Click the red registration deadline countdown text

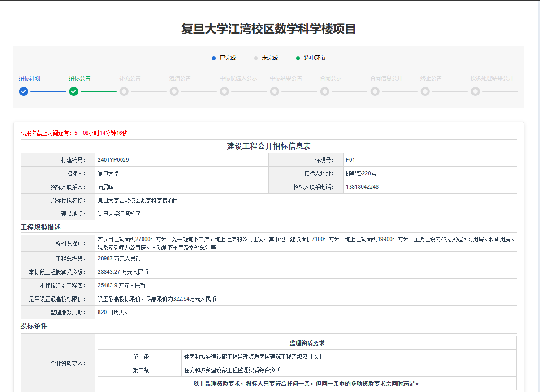74,133
